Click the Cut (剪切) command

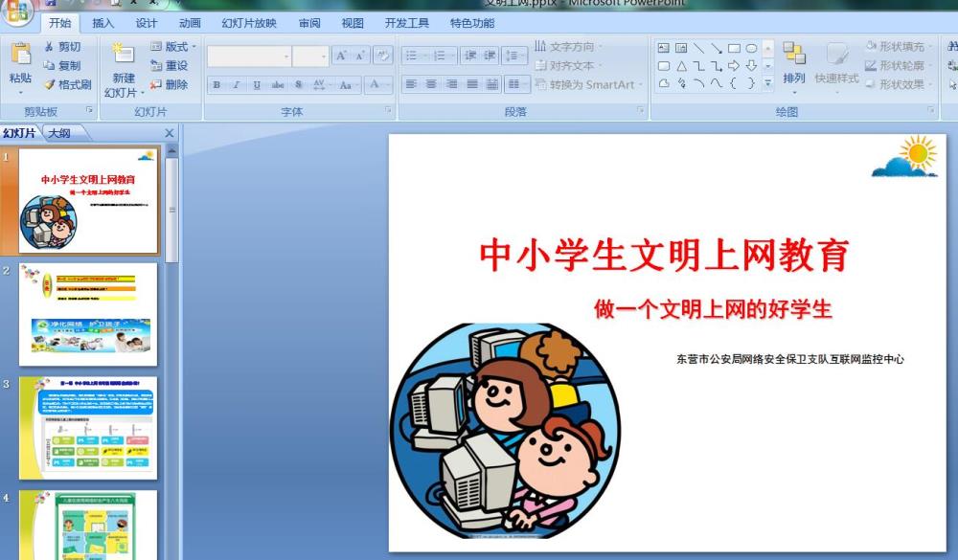click(x=62, y=46)
